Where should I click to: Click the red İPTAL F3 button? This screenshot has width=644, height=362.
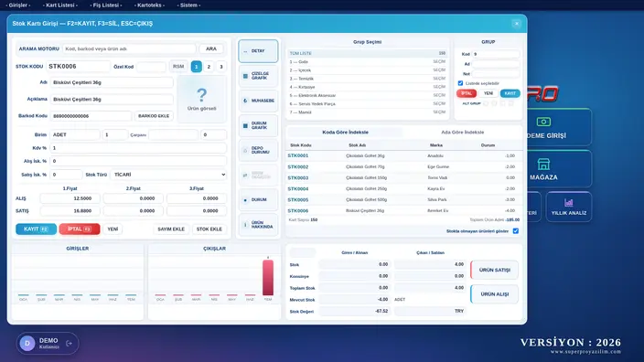click(x=80, y=229)
